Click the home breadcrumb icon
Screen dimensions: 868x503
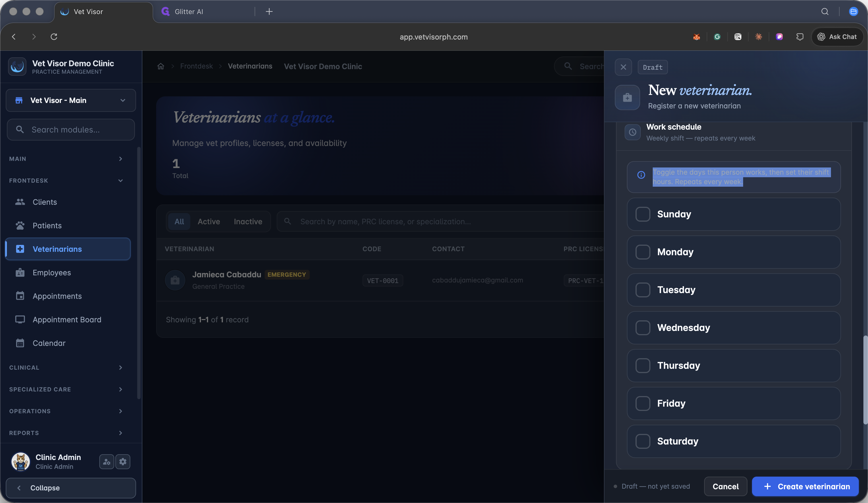click(160, 67)
